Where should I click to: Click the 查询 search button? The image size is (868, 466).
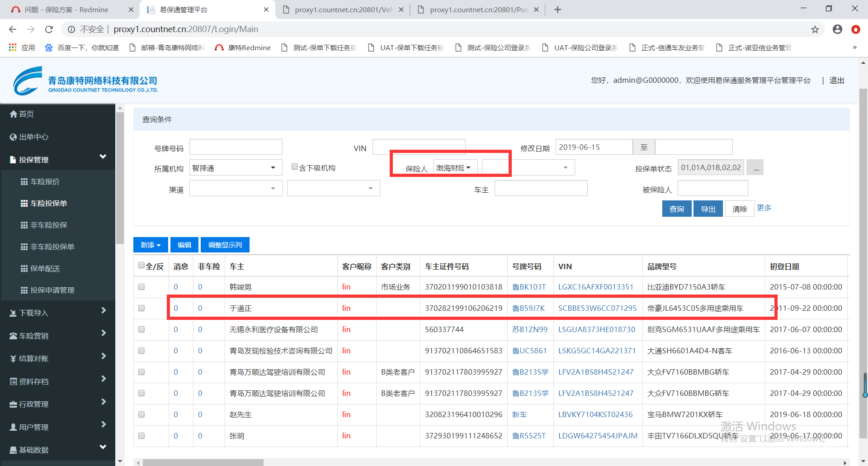[x=676, y=209]
